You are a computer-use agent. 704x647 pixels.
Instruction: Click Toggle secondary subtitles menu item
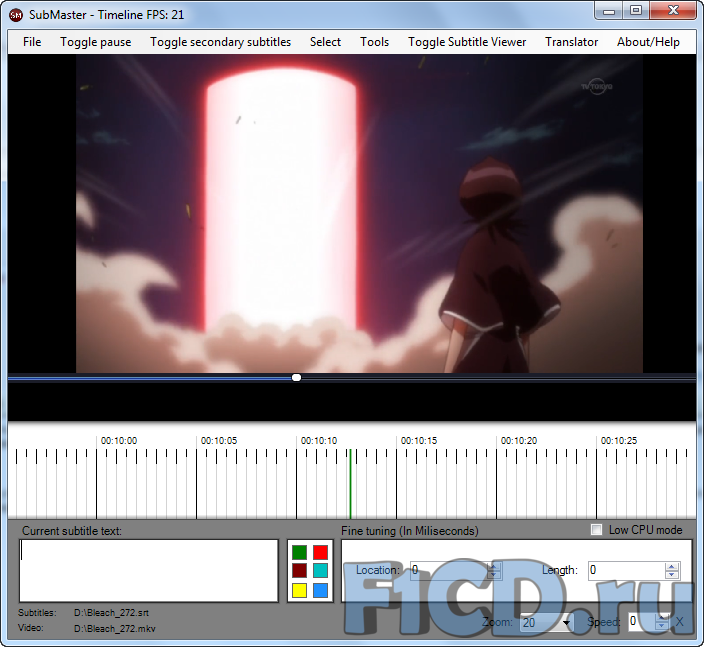220,42
